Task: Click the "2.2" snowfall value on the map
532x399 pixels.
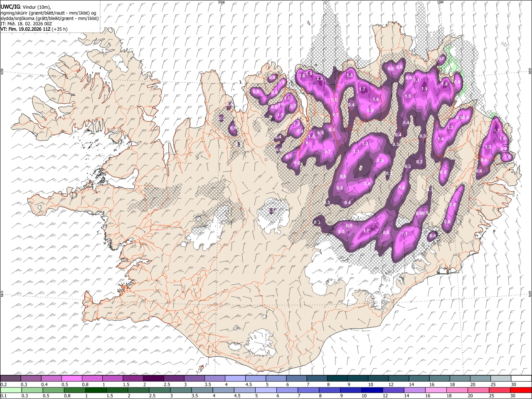Action: pyautogui.click(x=320, y=79)
